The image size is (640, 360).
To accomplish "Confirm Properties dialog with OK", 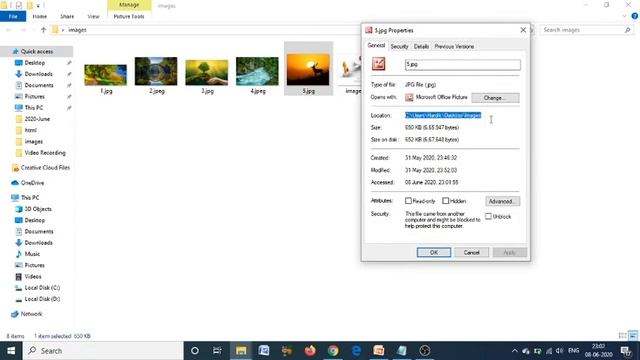I will [x=434, y=252].
